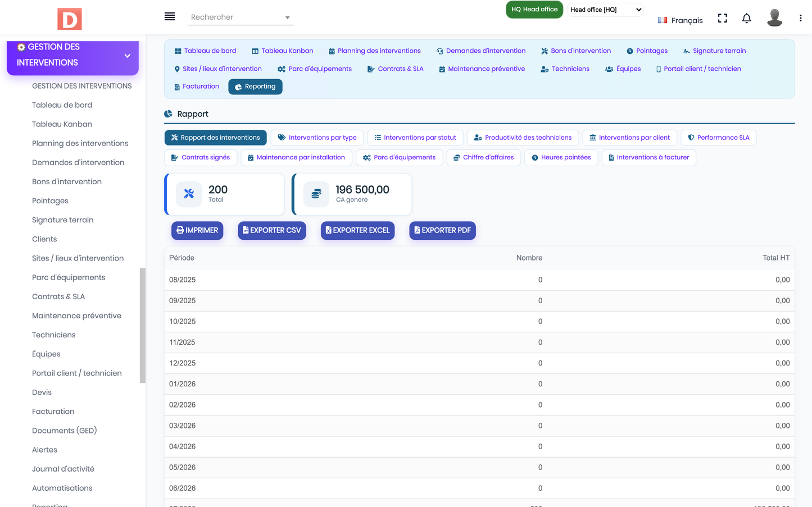Click the Imprimer button

coord(197,231)
